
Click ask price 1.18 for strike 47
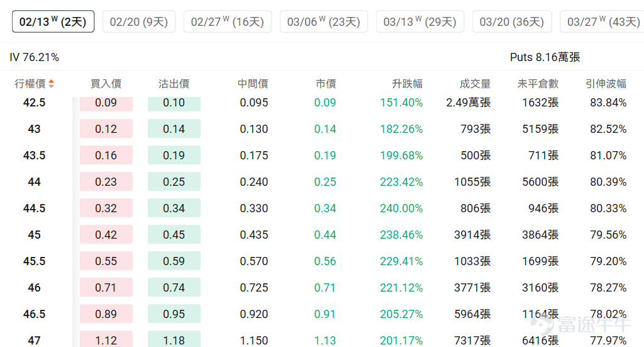click(174, 339)
